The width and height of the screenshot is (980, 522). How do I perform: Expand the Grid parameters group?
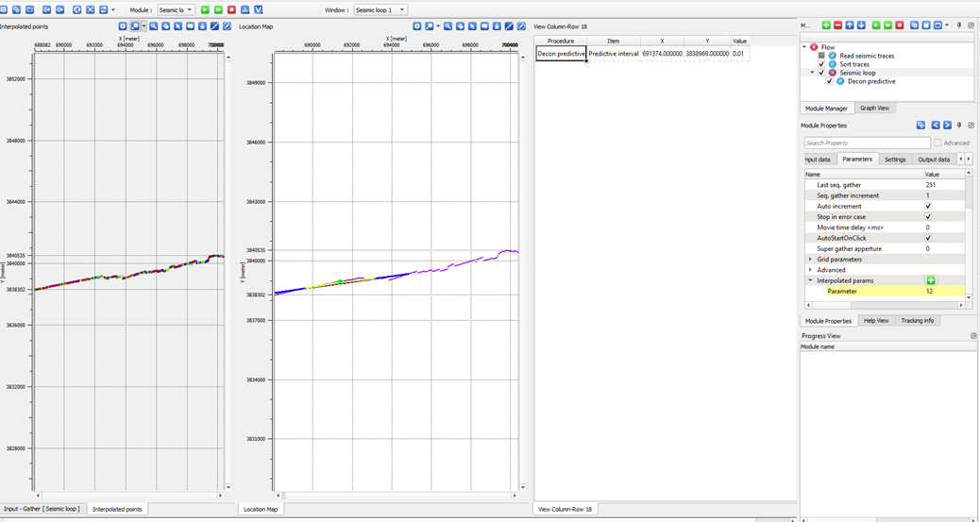810,260
